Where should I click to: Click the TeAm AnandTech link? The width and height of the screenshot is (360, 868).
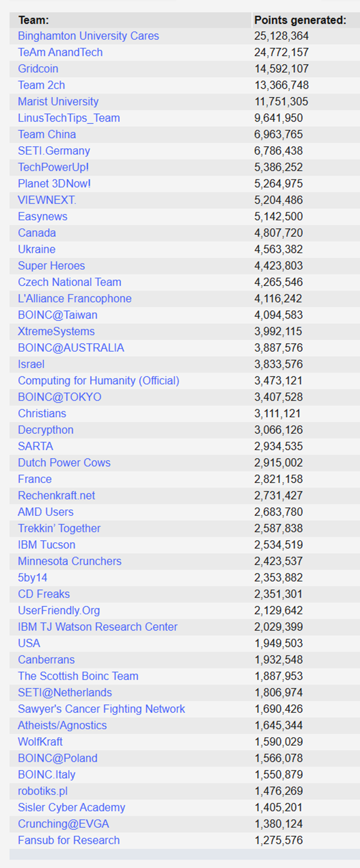[x=60, y=52]
